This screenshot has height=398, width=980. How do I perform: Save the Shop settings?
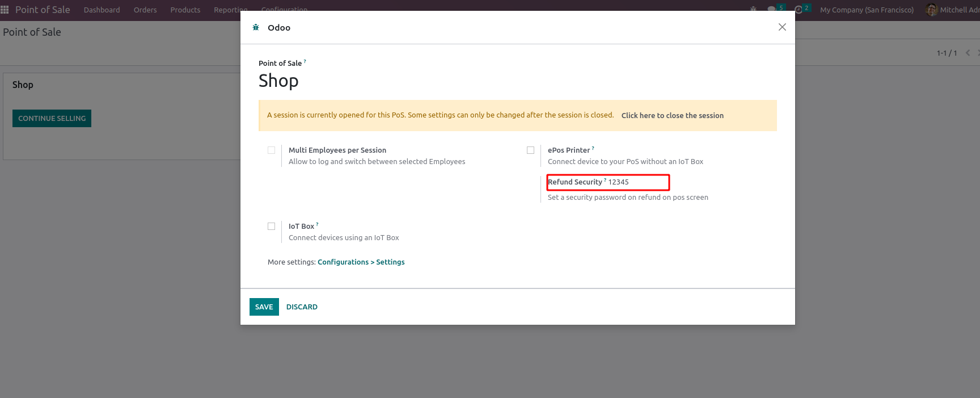264,307
